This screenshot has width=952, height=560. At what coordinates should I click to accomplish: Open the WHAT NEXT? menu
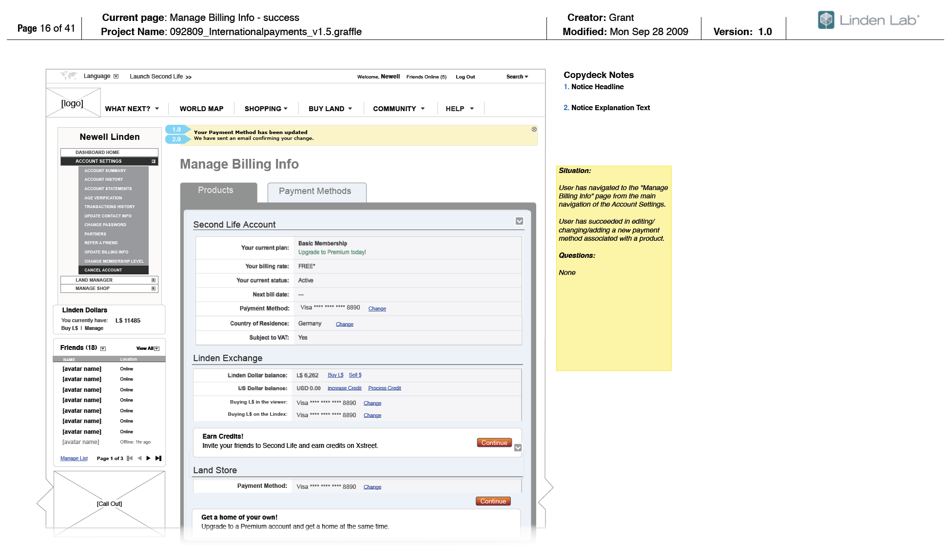132,109
